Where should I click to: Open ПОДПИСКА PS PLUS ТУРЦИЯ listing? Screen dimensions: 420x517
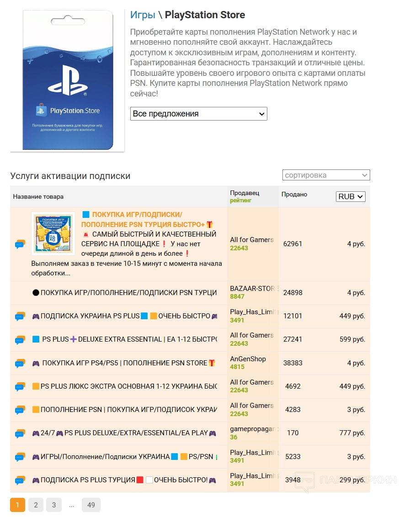[124, 480]
